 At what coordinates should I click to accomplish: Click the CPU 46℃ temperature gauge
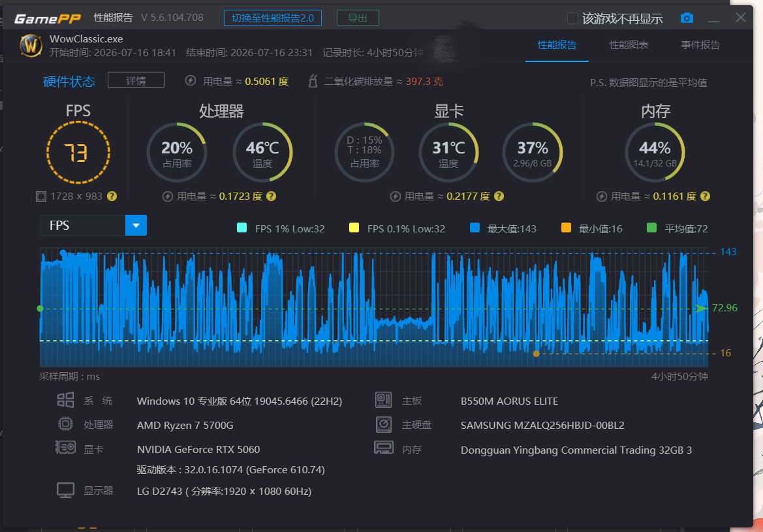point(262,152)
